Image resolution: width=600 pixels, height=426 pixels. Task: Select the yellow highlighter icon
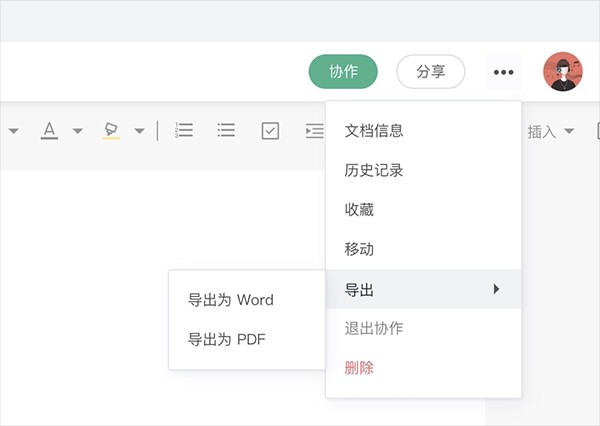pyautogui.click(x=111, y=130)
